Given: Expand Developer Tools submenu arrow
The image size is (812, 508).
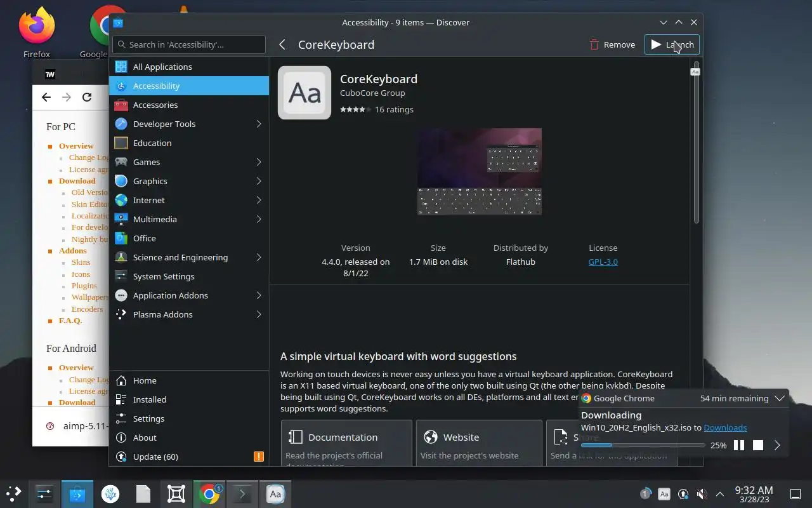Looking at the screenshot, I should click(x=259, y=124).
